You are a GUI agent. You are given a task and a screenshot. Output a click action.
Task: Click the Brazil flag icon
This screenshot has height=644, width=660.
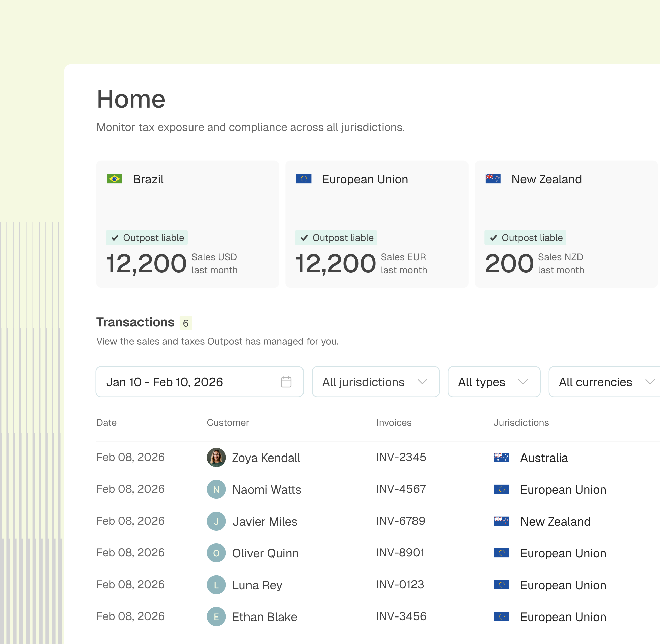(114, 179)
